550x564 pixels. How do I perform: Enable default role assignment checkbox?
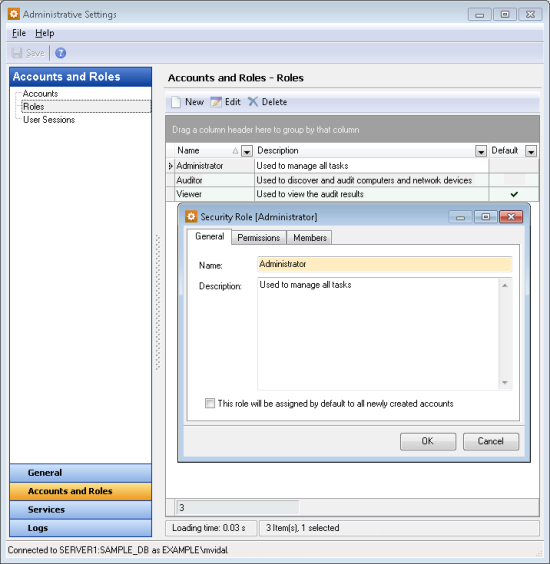210,403
